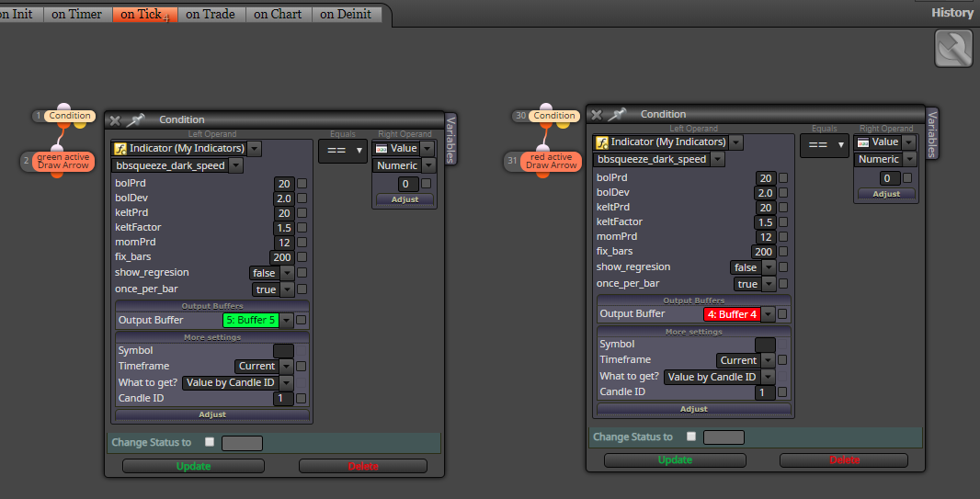980x499 pixels.
Task: Click status color box in right panel
Action: click(x=724, y=437)
